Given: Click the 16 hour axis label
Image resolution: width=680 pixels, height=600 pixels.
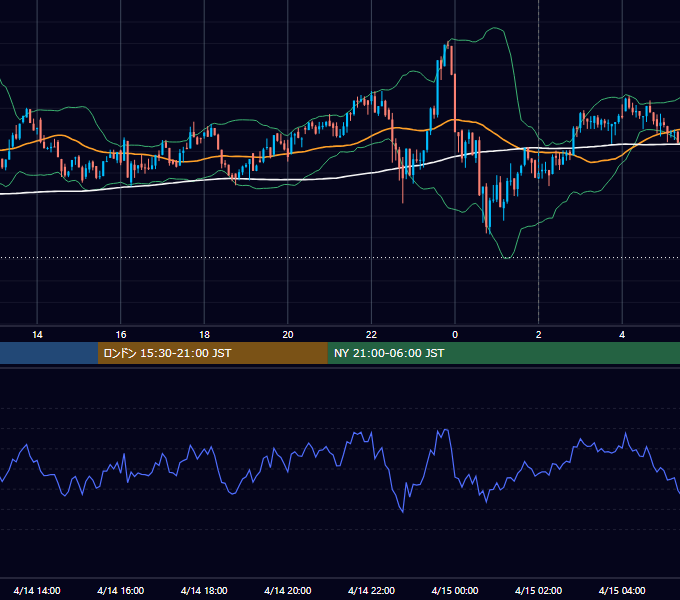Looking at the screenshot, I should coord(121,335).
